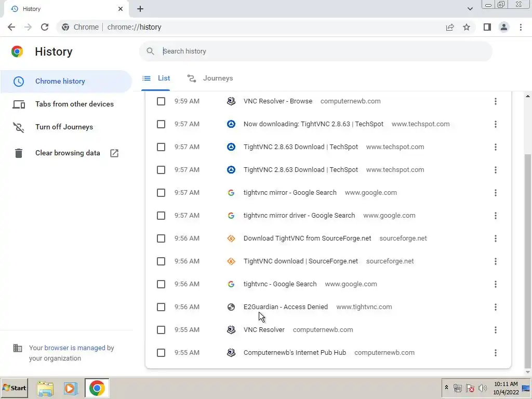The height and width of the screenshot is (399, 532).
Task: Bookmark this tab with the star icon
Action: (x=467, y=27)
